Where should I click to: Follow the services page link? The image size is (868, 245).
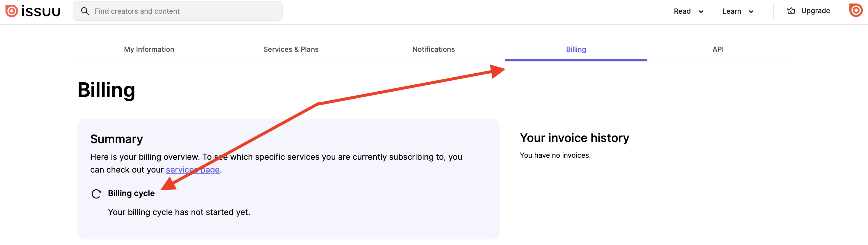(x=193, y=170)
